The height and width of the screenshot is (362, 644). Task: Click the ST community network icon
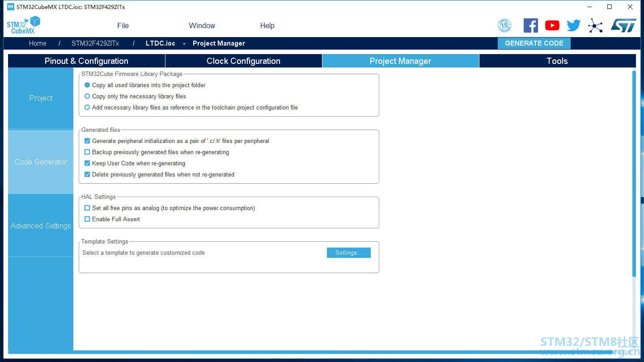pyautogui.click(x=595, y=25)
